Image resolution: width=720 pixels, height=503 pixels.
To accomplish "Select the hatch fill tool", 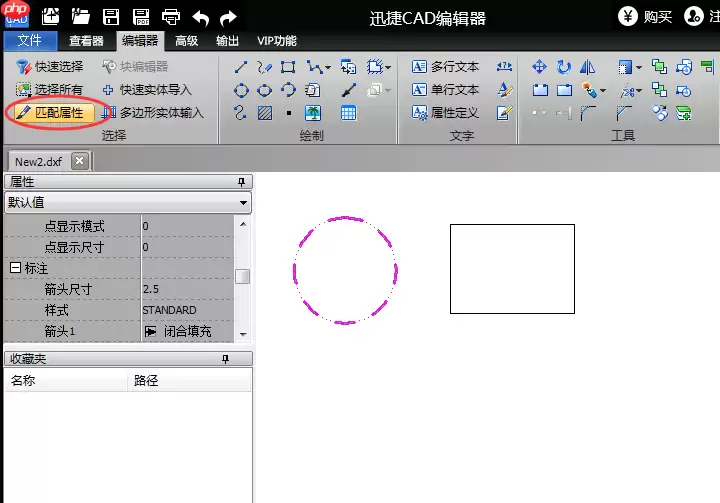I will [264, 113].
